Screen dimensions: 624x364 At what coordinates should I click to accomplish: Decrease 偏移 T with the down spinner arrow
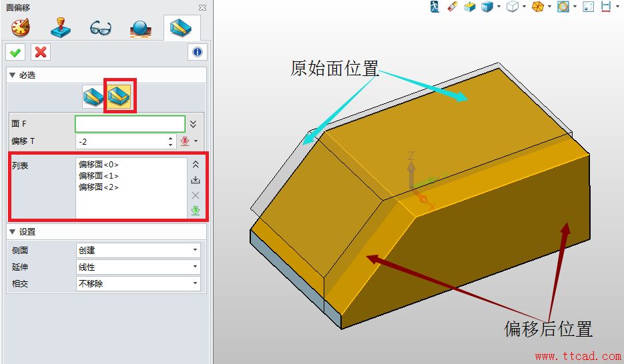[171, 145]
